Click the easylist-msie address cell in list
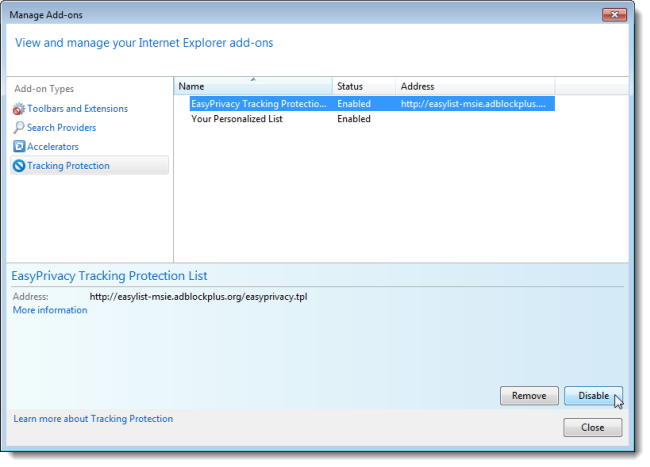650x467 pixels. (473, 104)
